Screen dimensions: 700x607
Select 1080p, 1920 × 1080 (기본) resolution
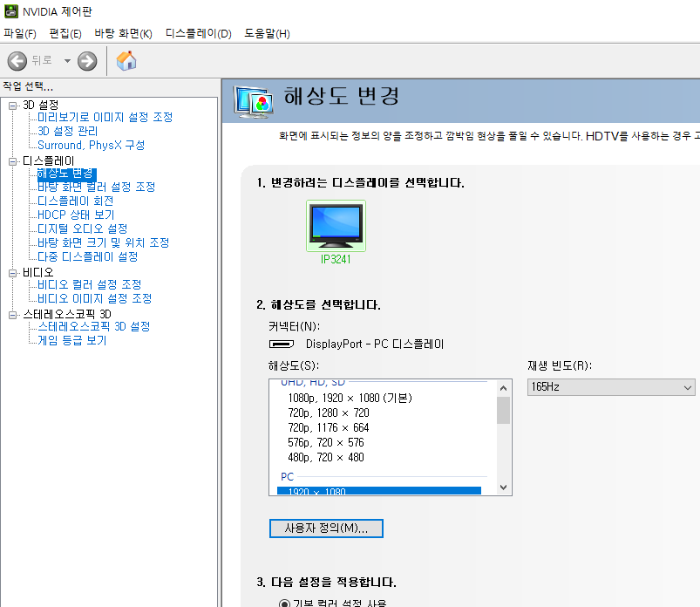tap(350, 398)
